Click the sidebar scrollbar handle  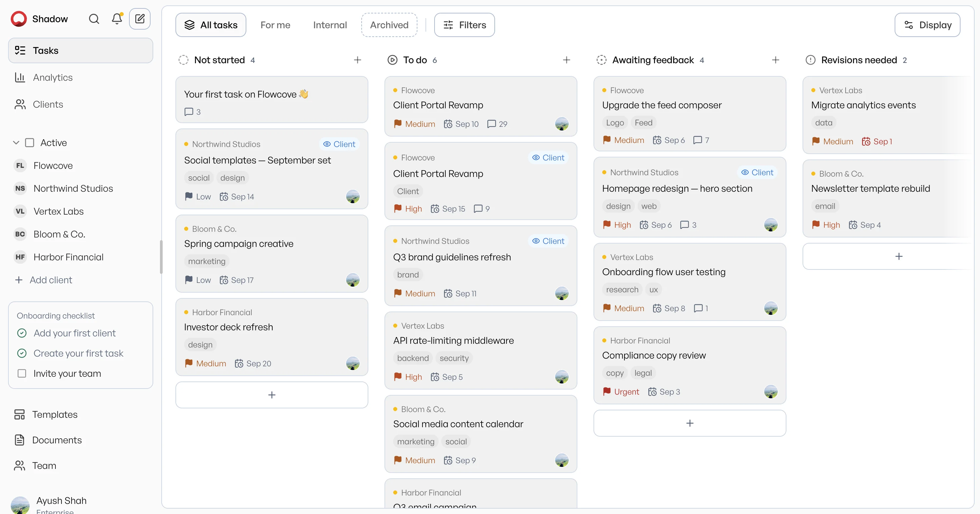[x=161, y=257]
